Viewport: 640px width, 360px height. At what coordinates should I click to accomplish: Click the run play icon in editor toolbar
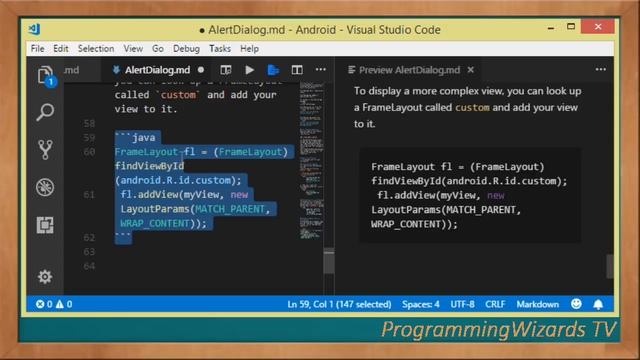coord(249,70)
